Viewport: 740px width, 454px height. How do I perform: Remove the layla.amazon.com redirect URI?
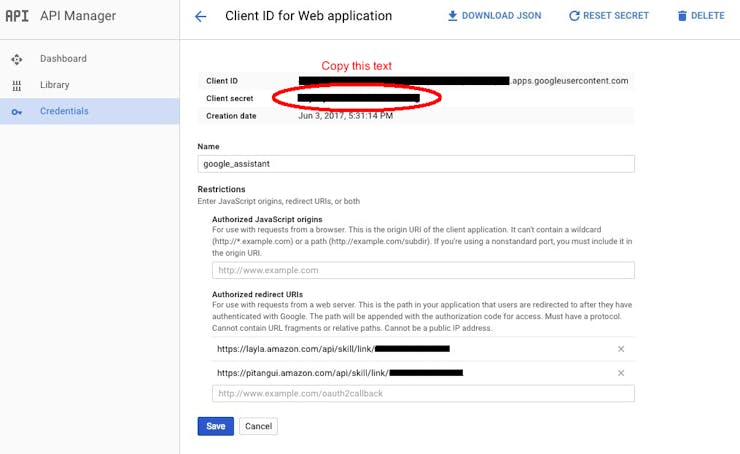click(x=621, y=349)
